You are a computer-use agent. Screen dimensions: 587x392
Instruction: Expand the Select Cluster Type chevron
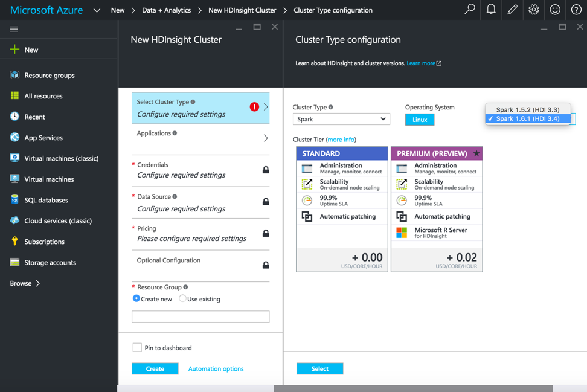[266, 107]
